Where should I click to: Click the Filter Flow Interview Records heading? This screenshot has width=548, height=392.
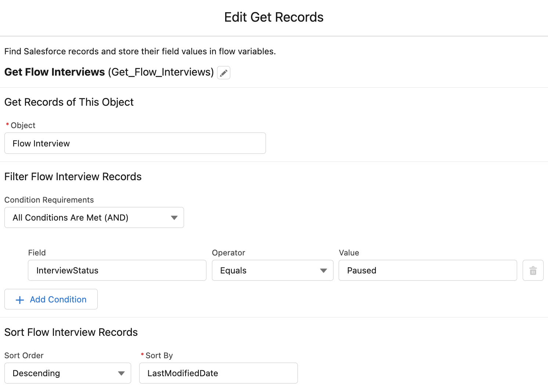(73, 177)
